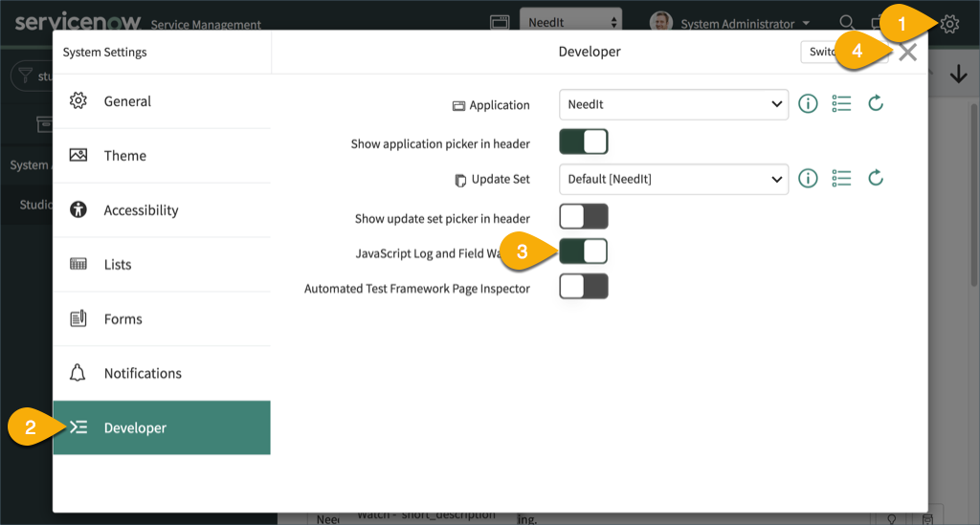This screenshot has height=525, width=980.
Task: Disable Show application picker in header
Action: tap(583, 142)
